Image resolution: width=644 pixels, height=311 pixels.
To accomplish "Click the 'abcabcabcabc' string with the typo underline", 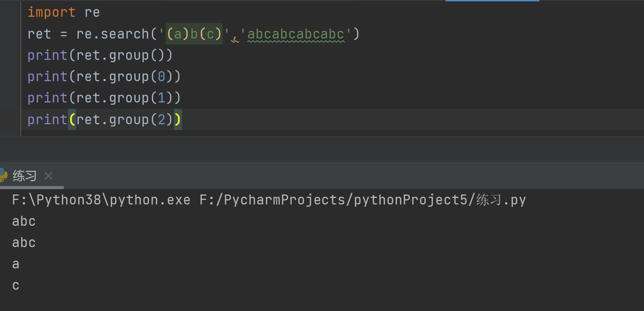I will click(296, 34).
